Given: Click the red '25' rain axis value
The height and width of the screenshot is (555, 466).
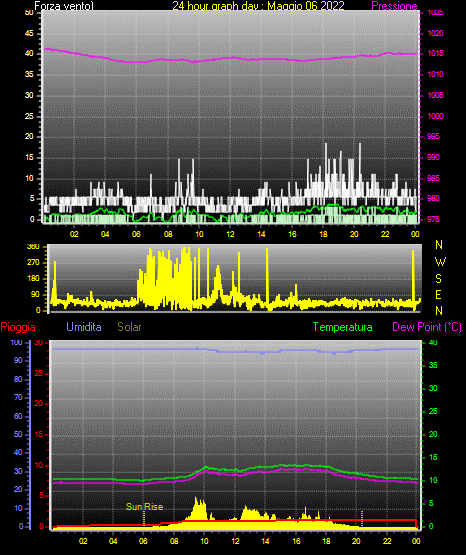Looking at the screenshot, I should pyautogui.click(x=39, y=373).
